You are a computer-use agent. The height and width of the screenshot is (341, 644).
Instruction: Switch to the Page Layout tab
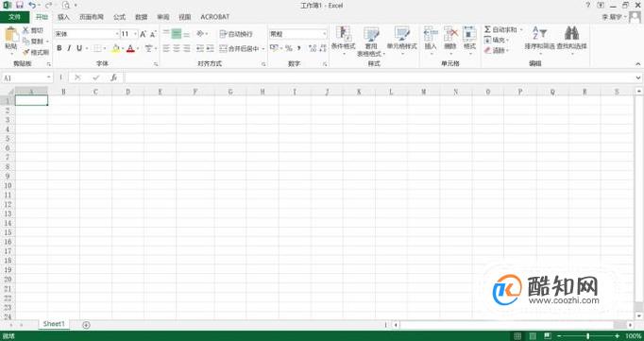click(92, 17)
